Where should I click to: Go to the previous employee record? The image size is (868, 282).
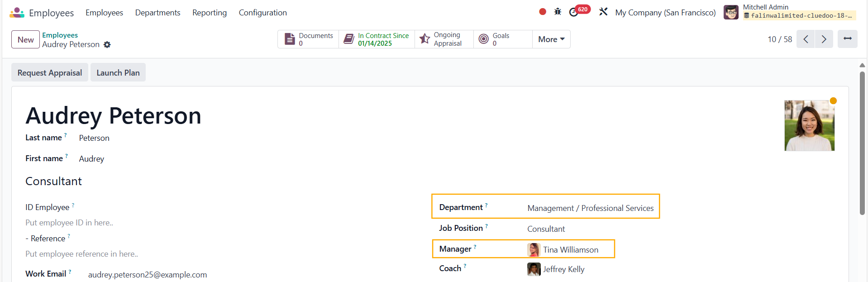click(806, 39)
